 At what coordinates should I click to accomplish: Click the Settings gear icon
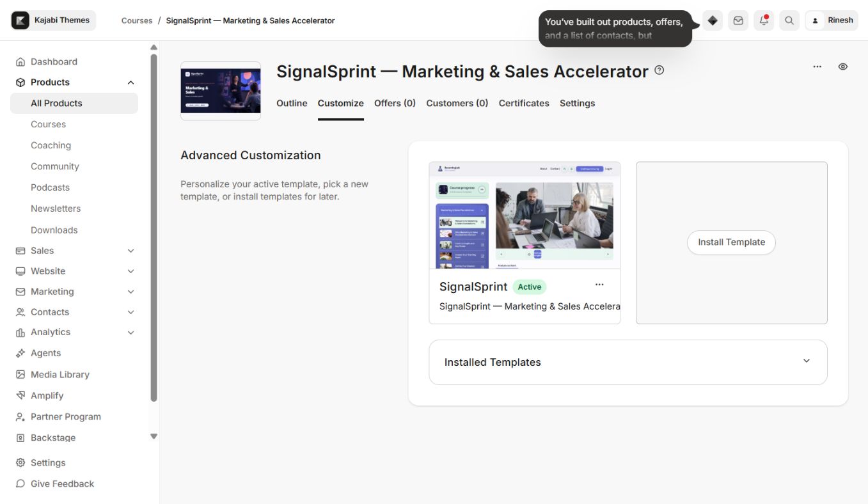(20, 462)
